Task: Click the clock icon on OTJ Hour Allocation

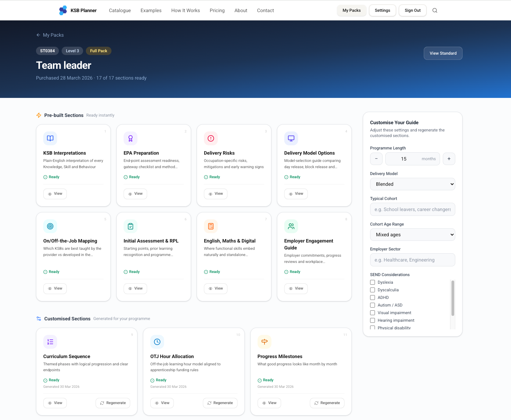Action: [157, 341]
